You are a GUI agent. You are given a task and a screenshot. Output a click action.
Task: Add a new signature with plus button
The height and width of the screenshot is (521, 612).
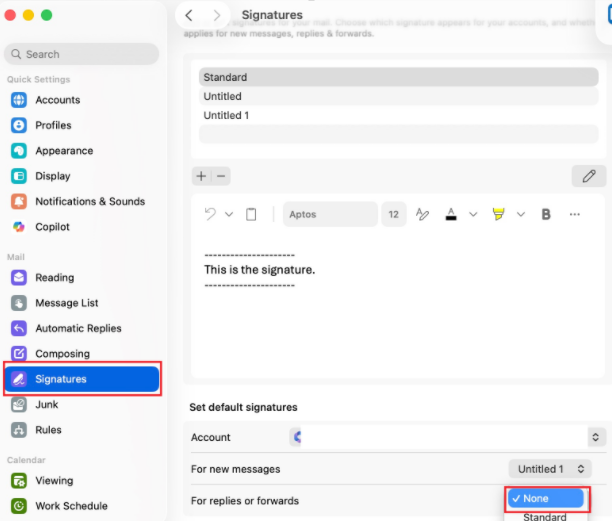tap(201, 176)
